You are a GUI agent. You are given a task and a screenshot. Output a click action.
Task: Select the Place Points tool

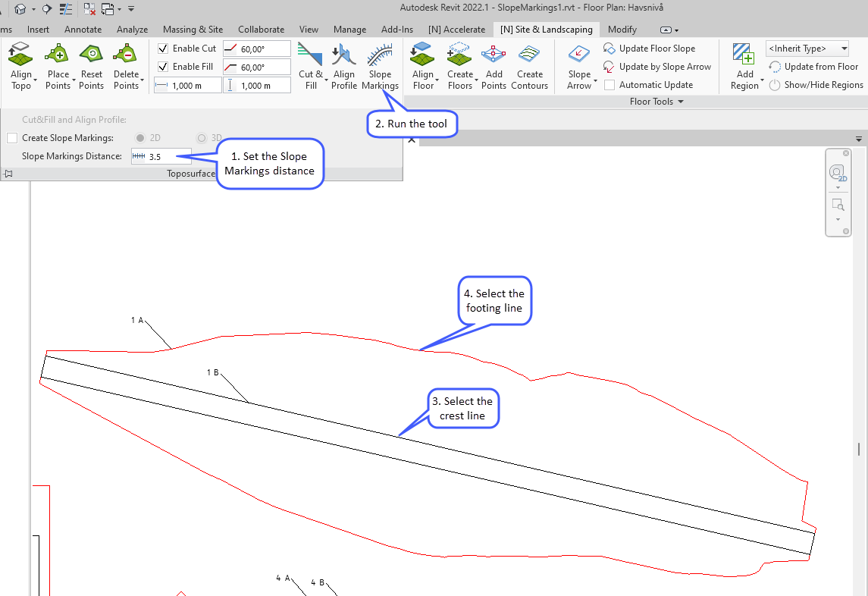click(58, 67)
